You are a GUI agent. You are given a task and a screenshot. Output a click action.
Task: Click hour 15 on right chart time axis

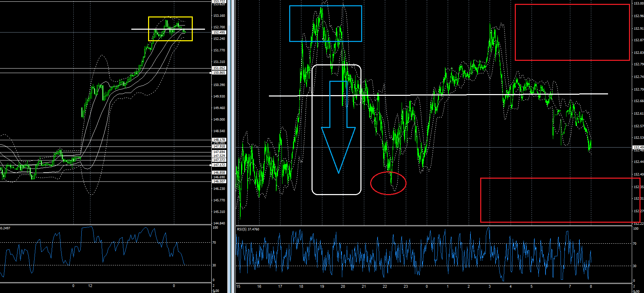[x=238, y=286]
